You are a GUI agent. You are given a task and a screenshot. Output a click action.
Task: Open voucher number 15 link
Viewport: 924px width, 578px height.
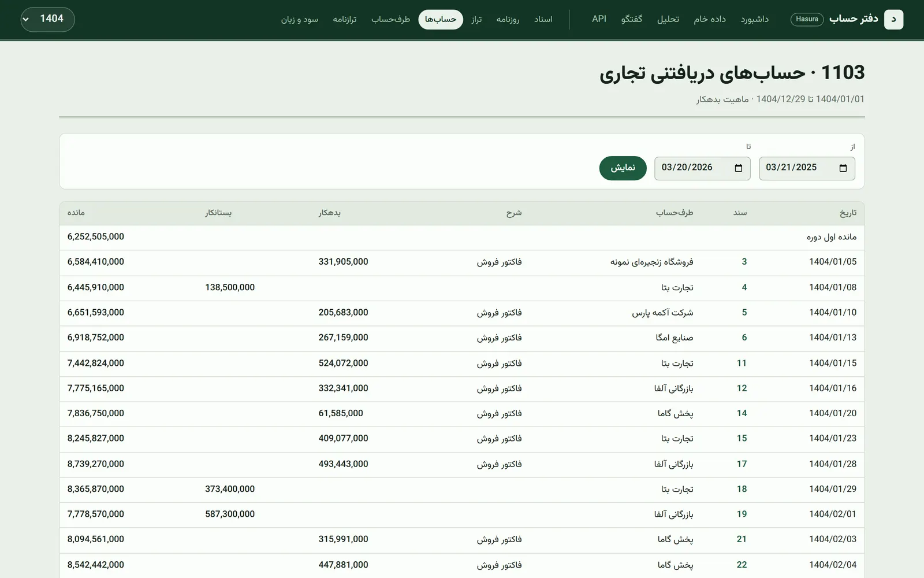742,438
